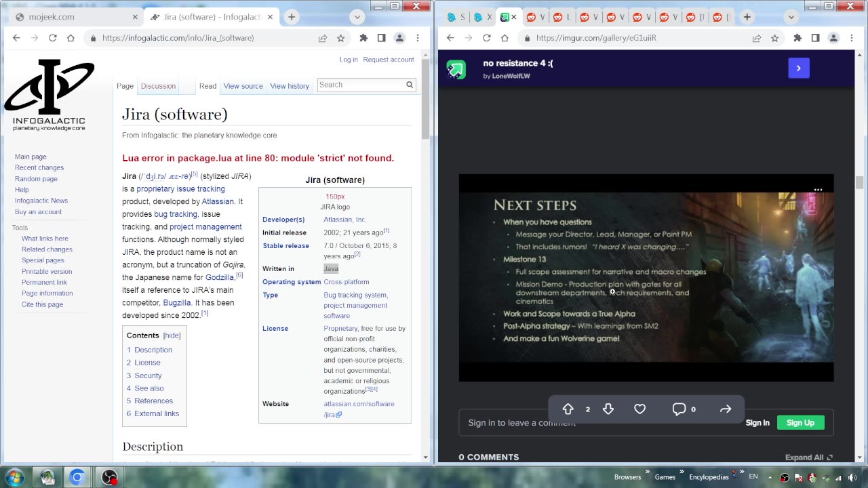Expand the Browsers toolbar chevron
The height and width of the screenshot is (488, 868).
pyautogui.click(x=648, y=472)
